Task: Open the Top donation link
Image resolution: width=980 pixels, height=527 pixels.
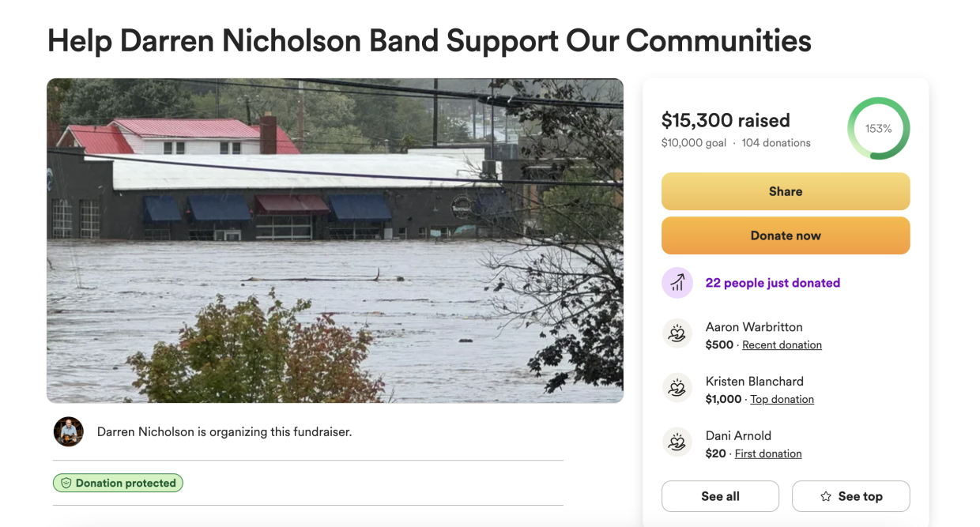Action: (x=782, y=400)
